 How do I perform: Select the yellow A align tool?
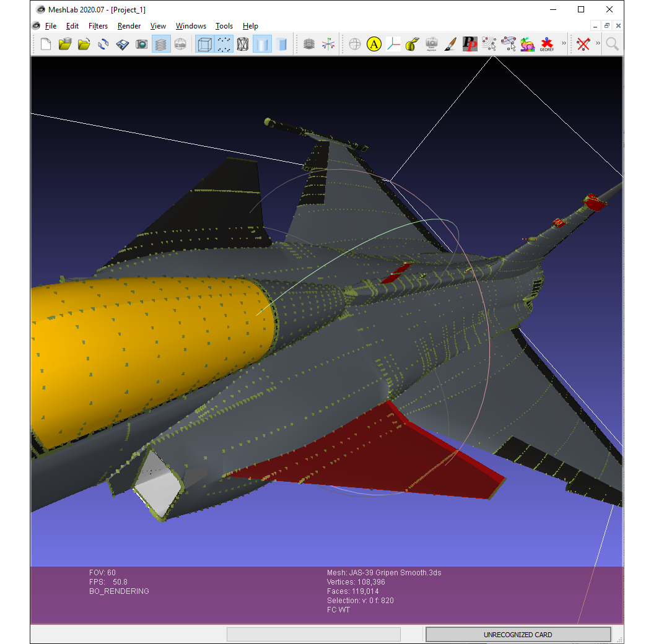point(374,44)
